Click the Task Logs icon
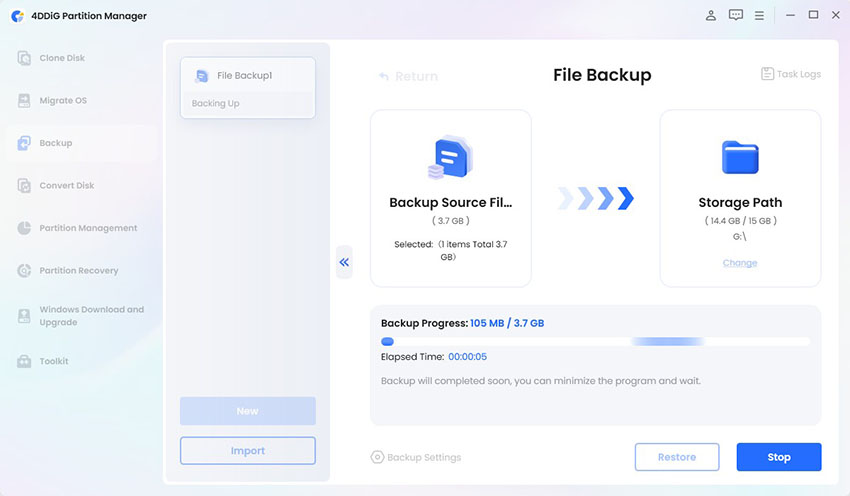 click(x=767, y=74)
